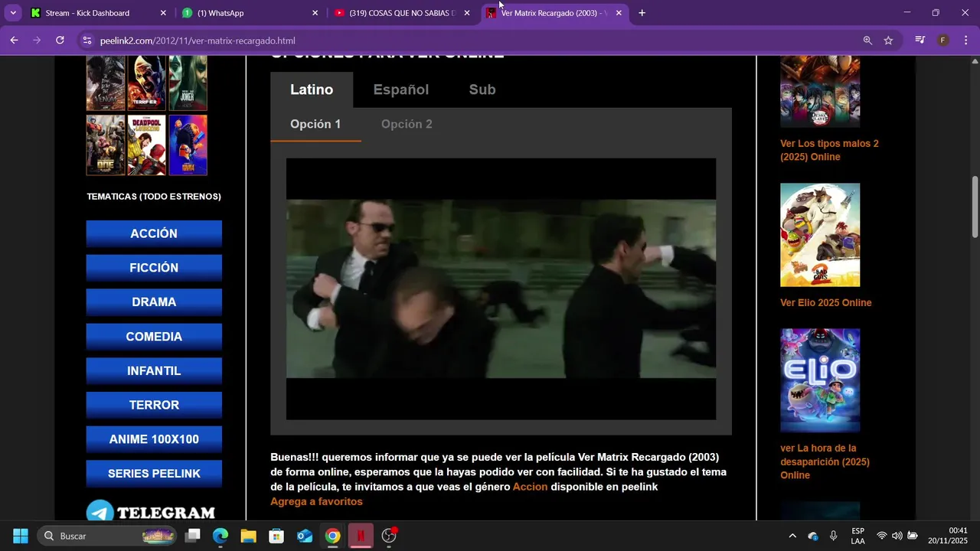Open the Chrome three-dot menu

coord(965,41)
